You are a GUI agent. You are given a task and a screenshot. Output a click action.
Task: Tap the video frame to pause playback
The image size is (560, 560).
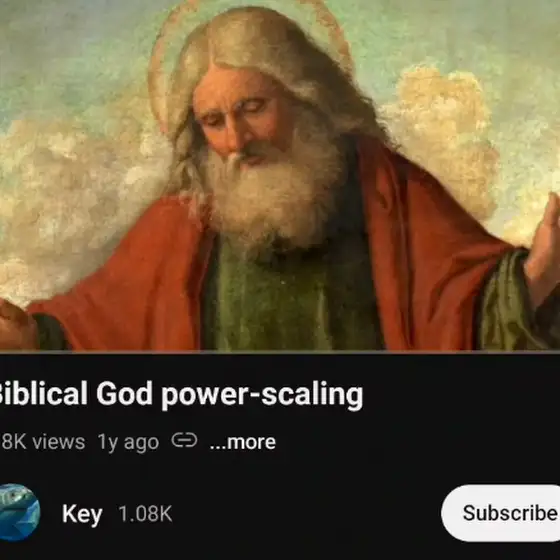coord(280,175)
